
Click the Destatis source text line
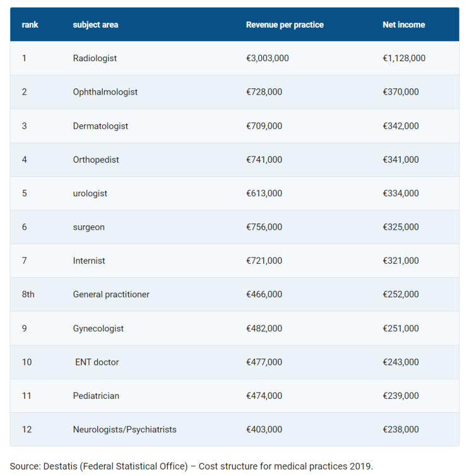[191, 466]
